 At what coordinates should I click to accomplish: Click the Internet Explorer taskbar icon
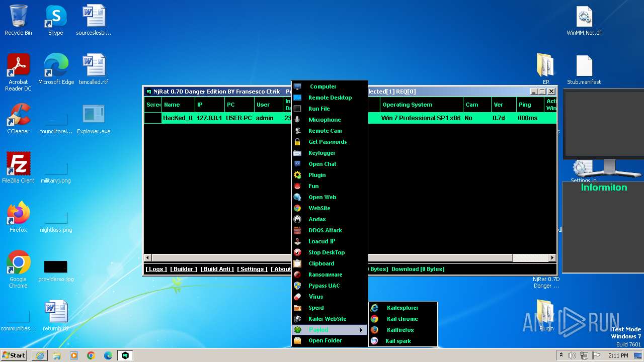(x=40, y=355)
